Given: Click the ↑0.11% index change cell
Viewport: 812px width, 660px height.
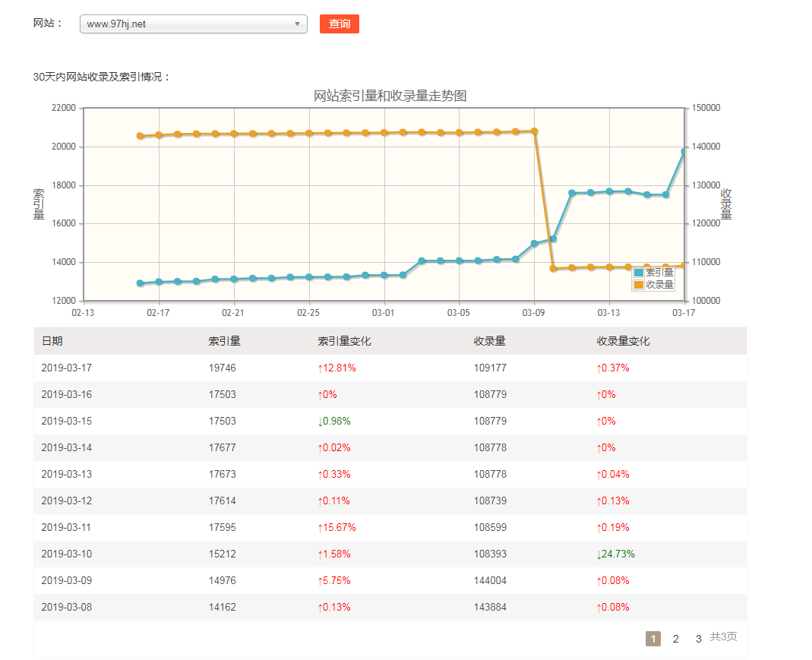Looking at the screenshot, I should click(333, 501).
